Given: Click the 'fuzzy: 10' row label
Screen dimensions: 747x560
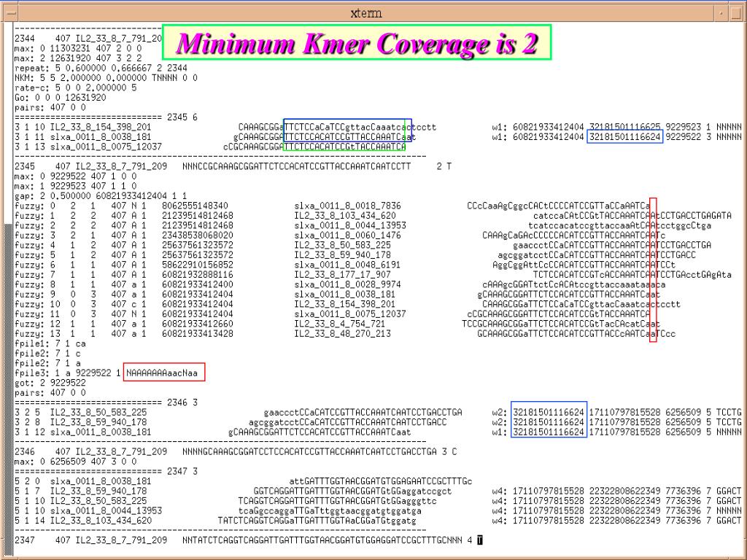Looking at the screenshot, I should (35, 304).
